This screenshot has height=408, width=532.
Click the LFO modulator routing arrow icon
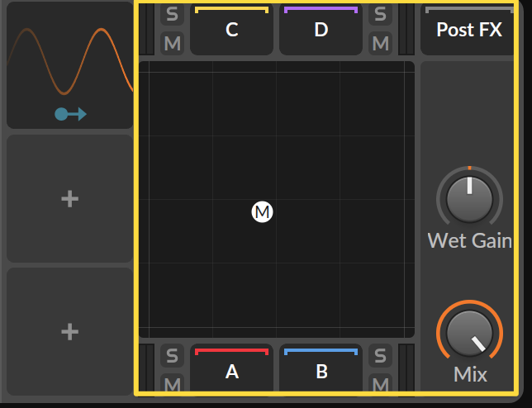(70, 114)
